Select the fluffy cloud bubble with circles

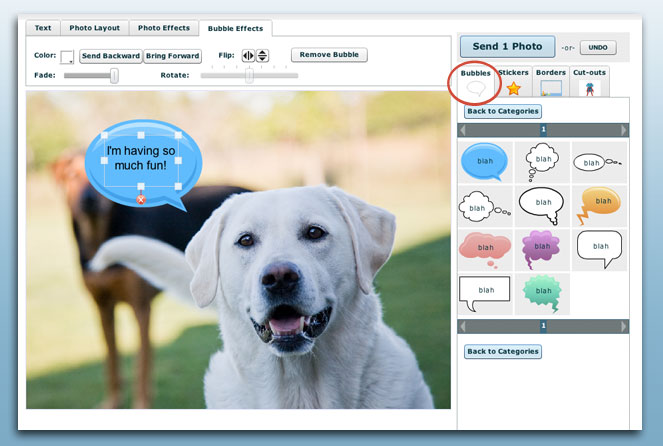(x=485, y=206)
